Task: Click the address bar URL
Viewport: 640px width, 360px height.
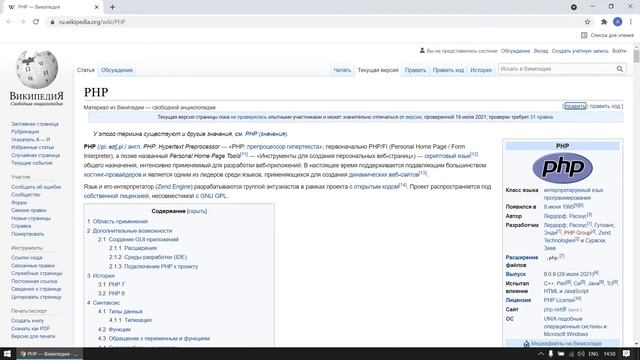Action: click(92, 22)
